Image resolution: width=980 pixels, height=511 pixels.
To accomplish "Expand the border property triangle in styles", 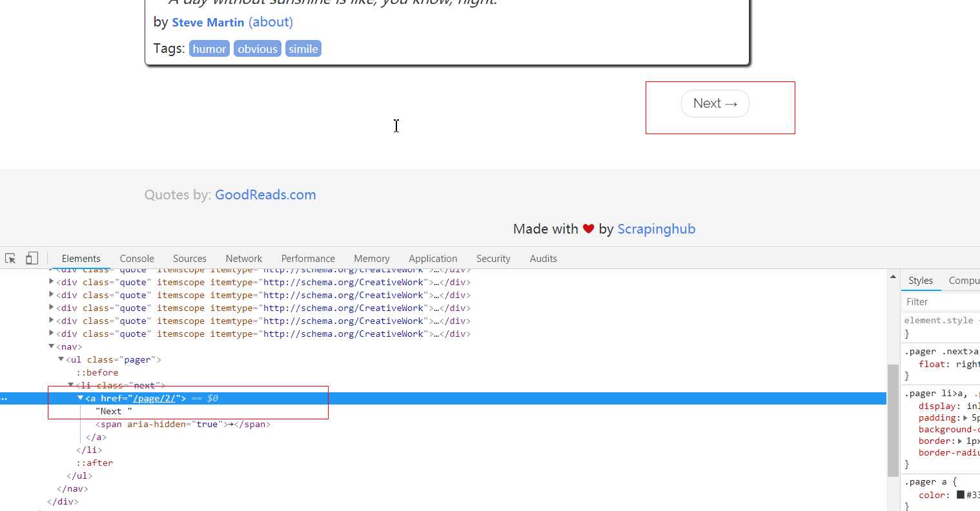I will [x=960, y=441].
